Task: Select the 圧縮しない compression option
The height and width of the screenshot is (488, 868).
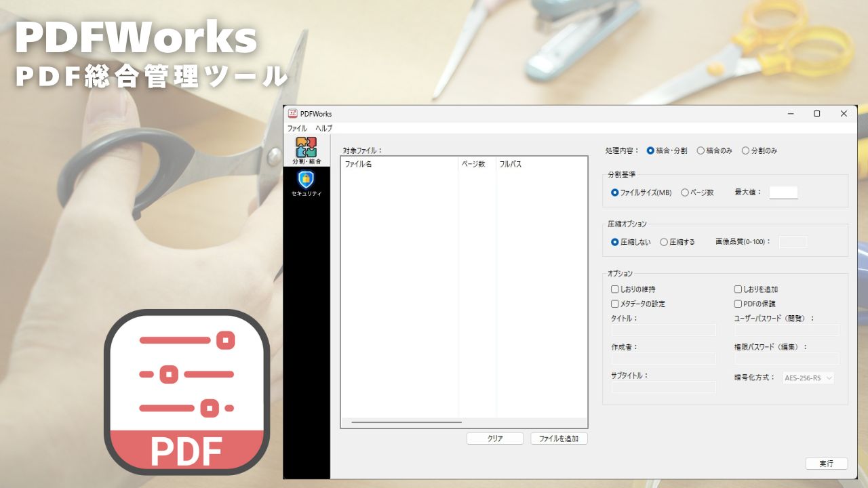Action: (x=631, y=242)
